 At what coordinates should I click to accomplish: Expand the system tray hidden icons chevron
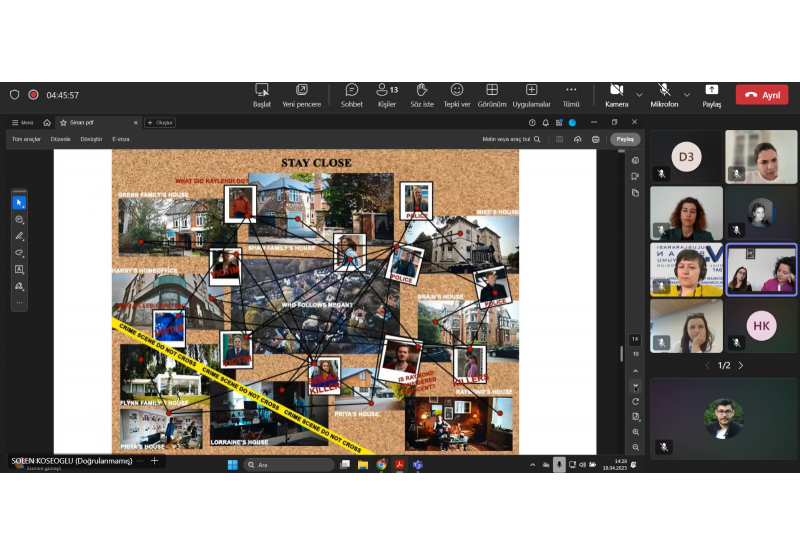tap(532, 465)
